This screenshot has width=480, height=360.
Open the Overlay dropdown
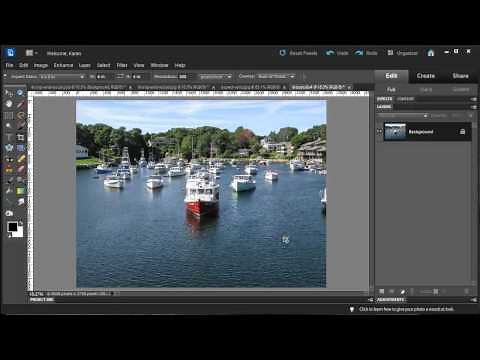pos(276,76)
